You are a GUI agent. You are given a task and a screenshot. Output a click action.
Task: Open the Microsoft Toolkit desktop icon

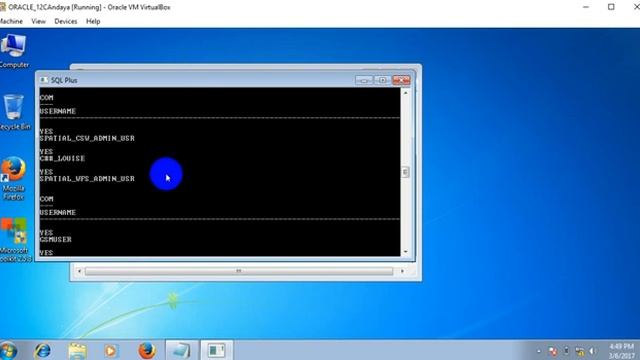[x=15, y=240]
